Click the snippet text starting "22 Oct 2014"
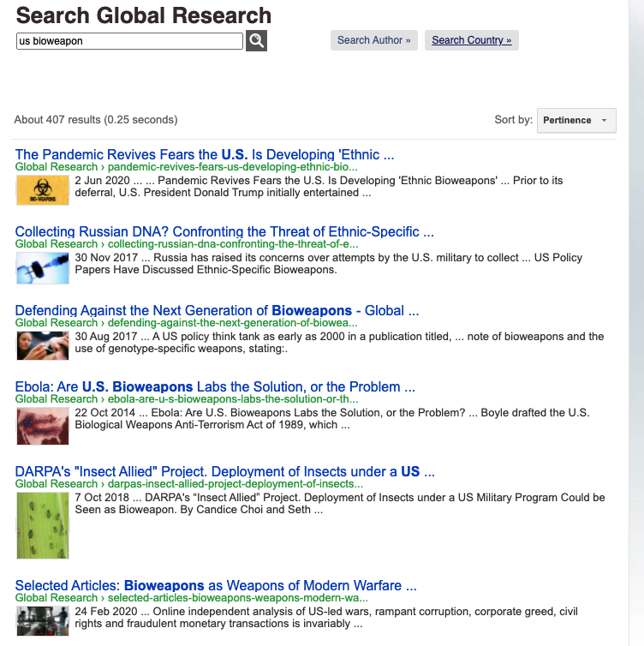The width and height of the screenshot is (644, 646). point(332,419)
